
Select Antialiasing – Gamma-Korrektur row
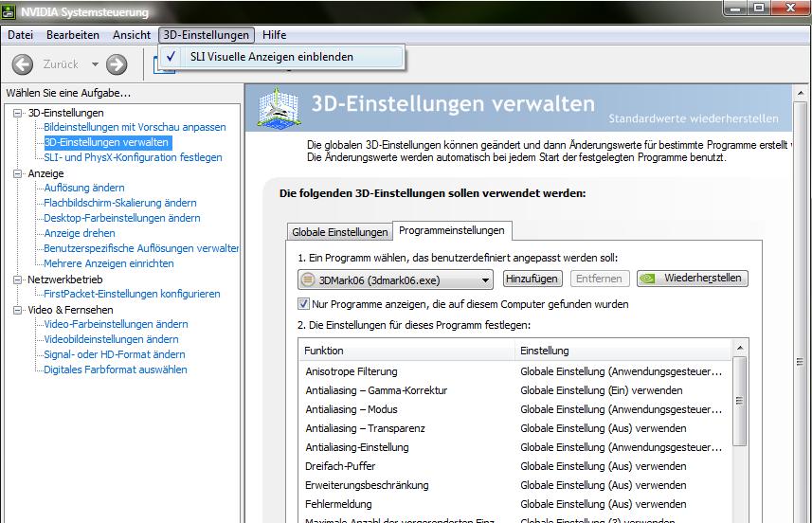coord(515,390)
